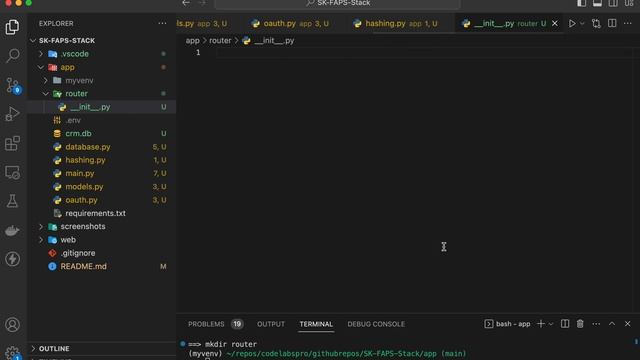Switch to the OUTPUT panel tab
Viewport: 640px width, 360px height.
point(271,324)
